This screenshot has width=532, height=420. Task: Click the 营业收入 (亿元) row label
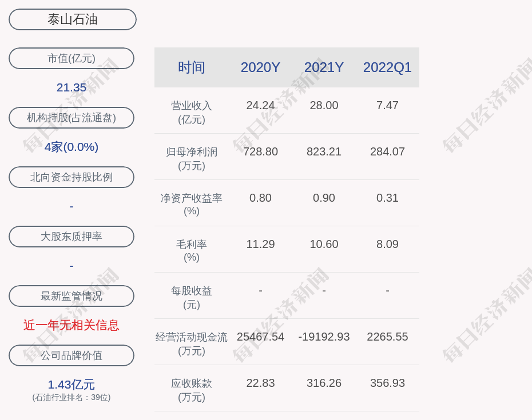pos(192,112)
